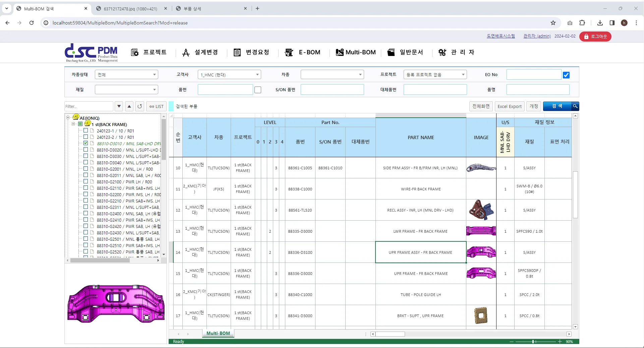
Task: Open the Multi-BOM menu
Action: click(356, 52)
